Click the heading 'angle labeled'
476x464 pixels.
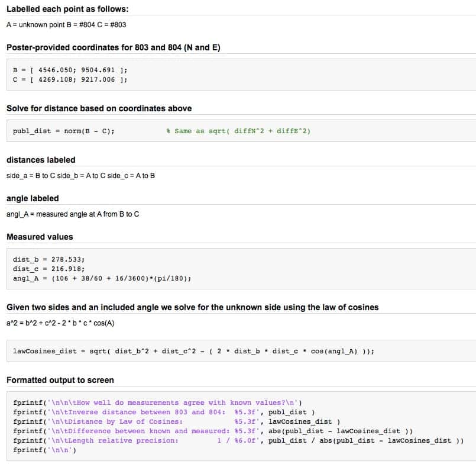point(33,198)
